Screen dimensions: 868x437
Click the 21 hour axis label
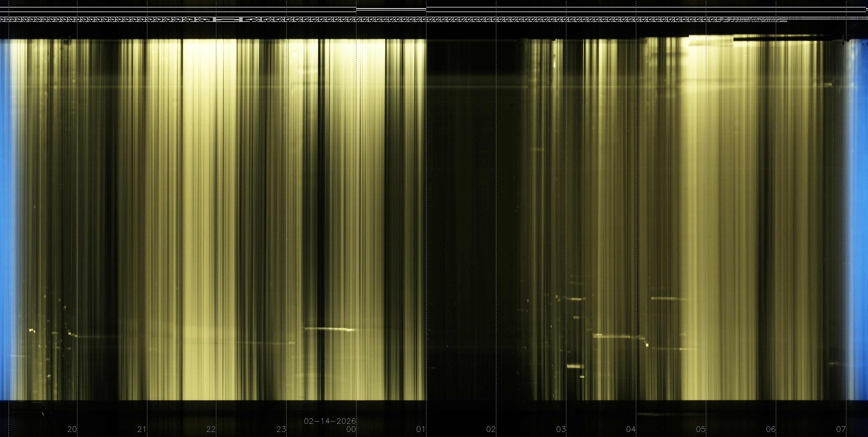click(142, 429)
